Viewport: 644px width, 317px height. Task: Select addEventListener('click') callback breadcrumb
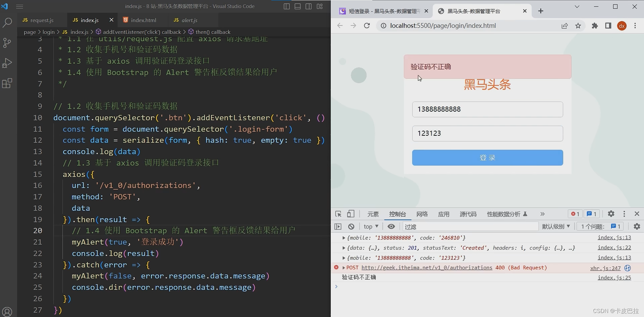coord(139,32)
